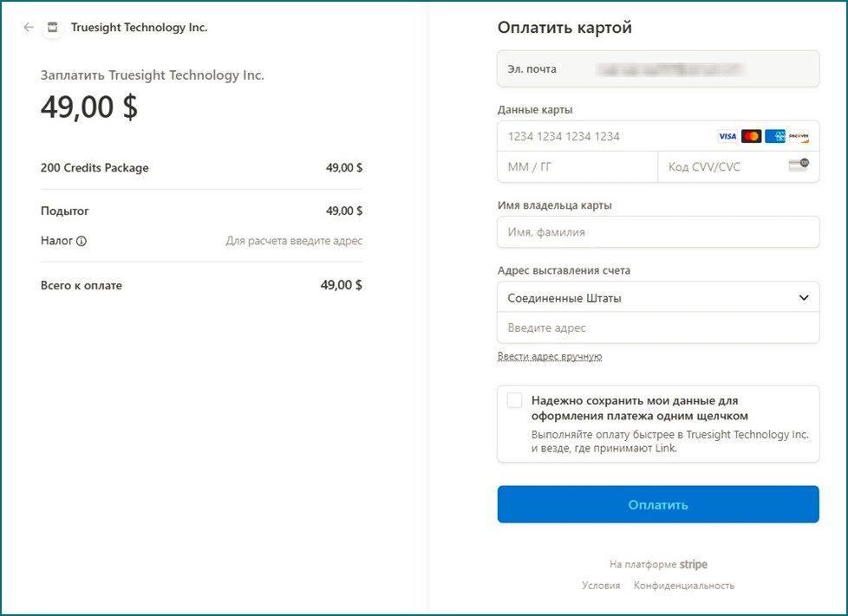This screenshot has width=848, height=616.
Task: Click the American Express logo
Action: (x=775, y=136)
